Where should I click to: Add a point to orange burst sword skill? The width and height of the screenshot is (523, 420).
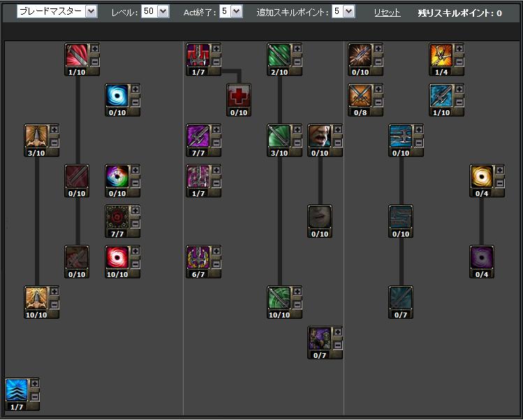click(x=378, y=49)
